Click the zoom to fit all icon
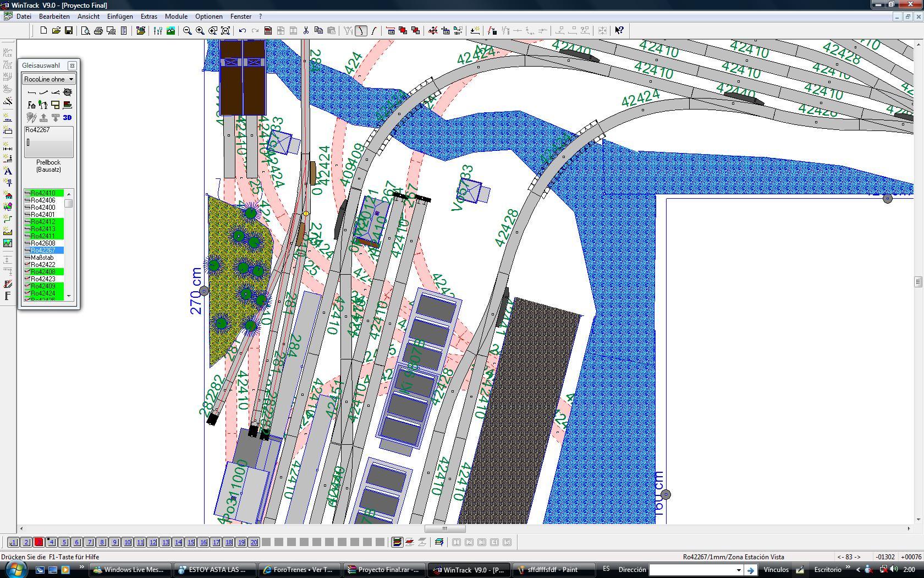This screenshot has width=924, height=578. click(226, 31)
